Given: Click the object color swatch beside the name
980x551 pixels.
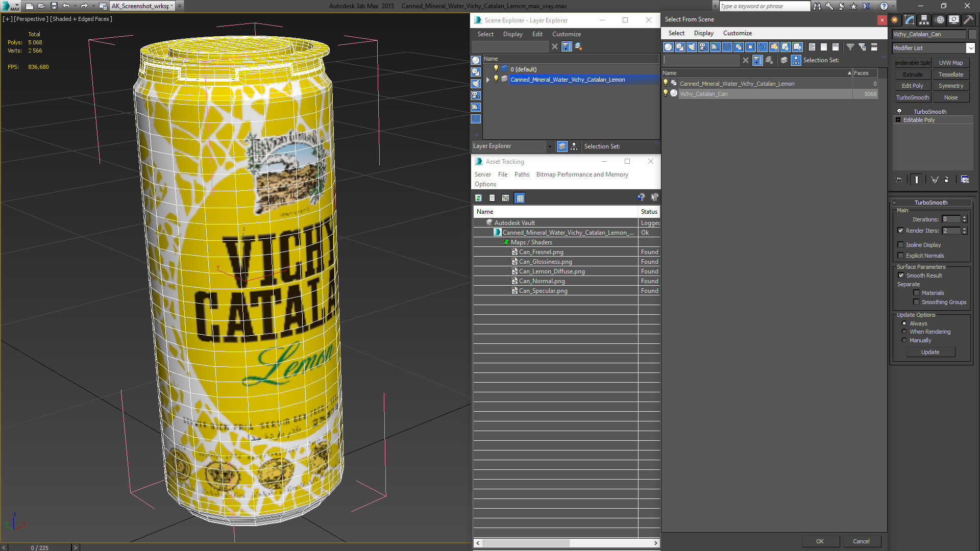Looking at the screenshot, I should (x=972, y=34).
